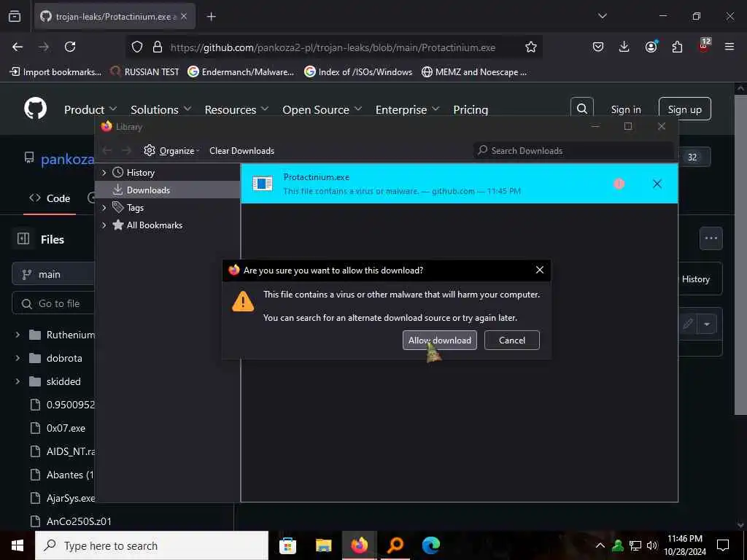Open 0x07.exe in the file tree
The image size is (747, 560).
[x=66, y=428]
